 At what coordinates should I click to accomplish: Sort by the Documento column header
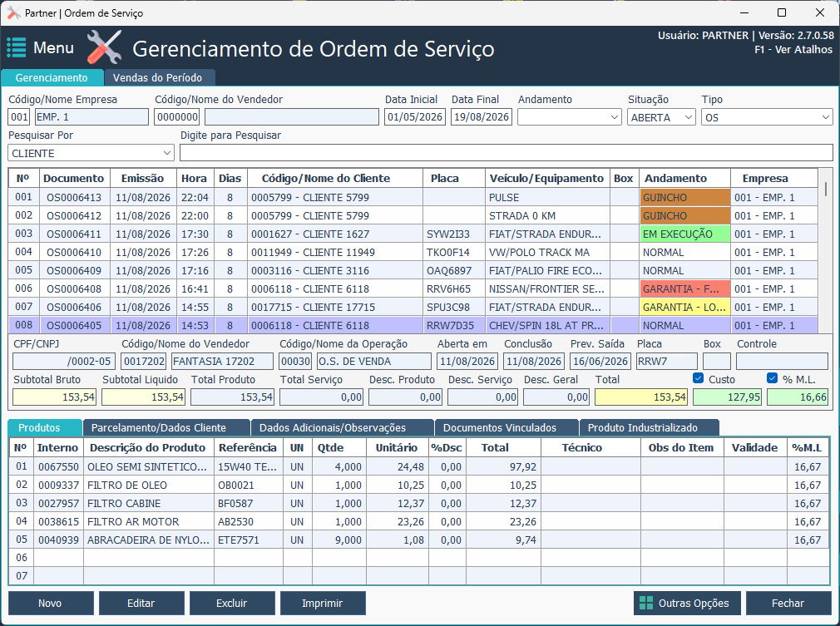[x=74, y=178]
